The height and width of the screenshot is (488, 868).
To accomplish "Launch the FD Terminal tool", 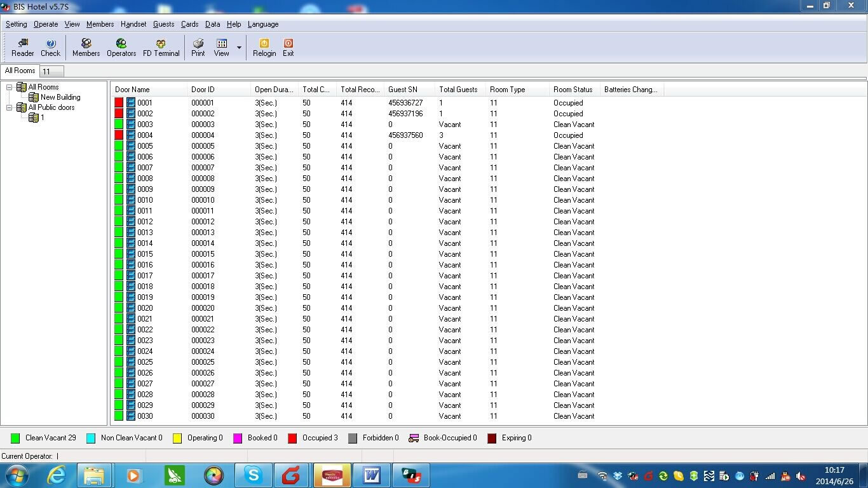I will coord(161,47).
